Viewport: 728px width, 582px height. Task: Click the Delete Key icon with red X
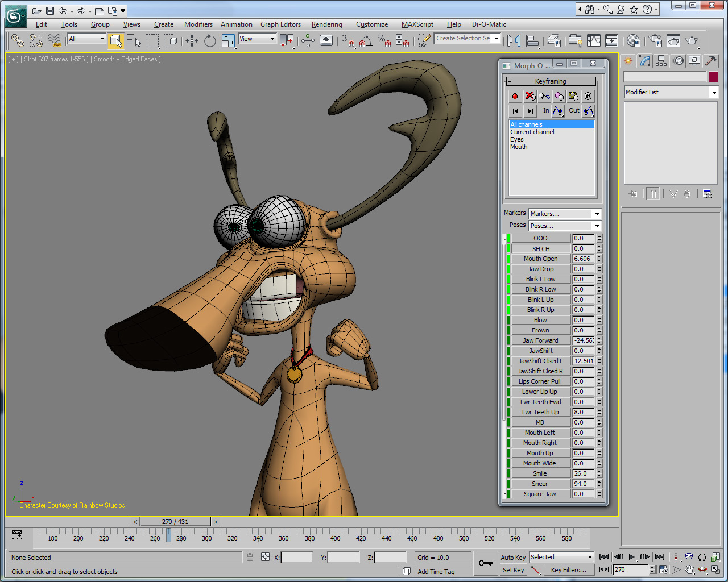tap(530, 96)
